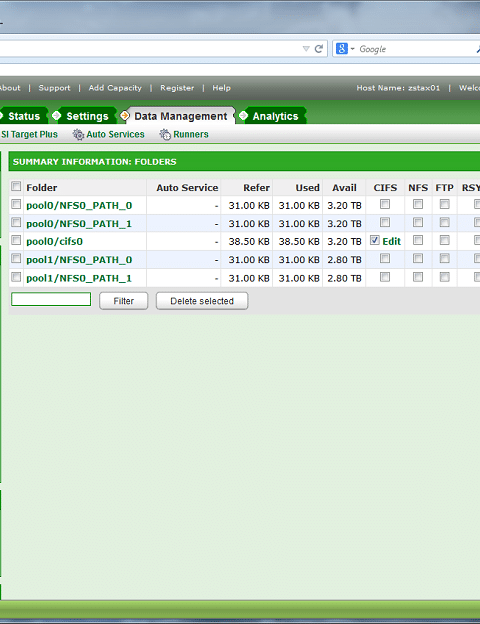
Task: Enable NFS for pool1/NFS0_PATH_1
Action: click(x=418, y=277)
